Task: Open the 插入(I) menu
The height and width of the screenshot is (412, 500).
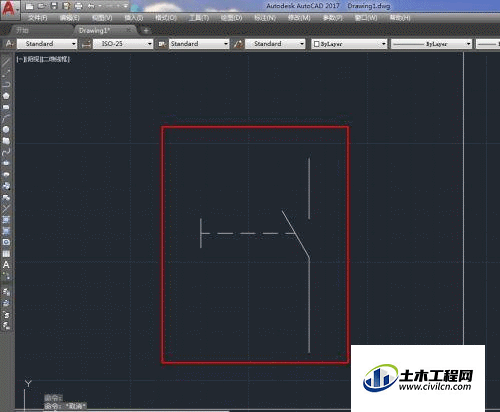Action: (134, 18)
